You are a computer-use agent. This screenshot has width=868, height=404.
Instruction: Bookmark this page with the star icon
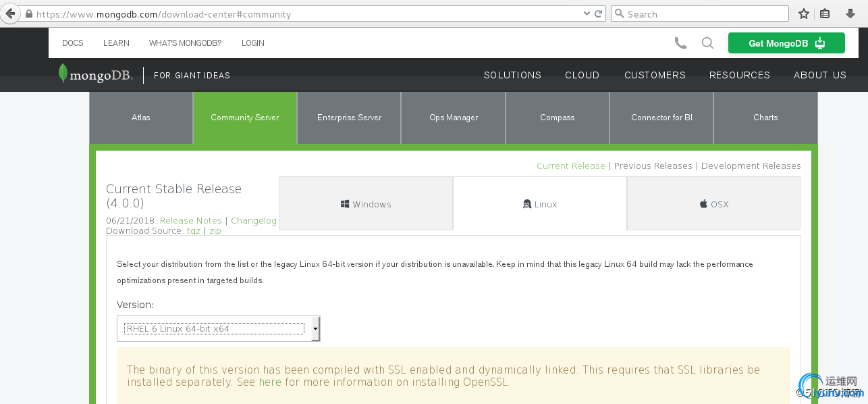pyautogui.click(x=804, y=14)
